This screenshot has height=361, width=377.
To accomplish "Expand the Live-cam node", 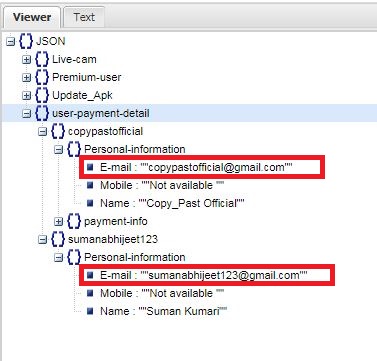I will point(26,60).
